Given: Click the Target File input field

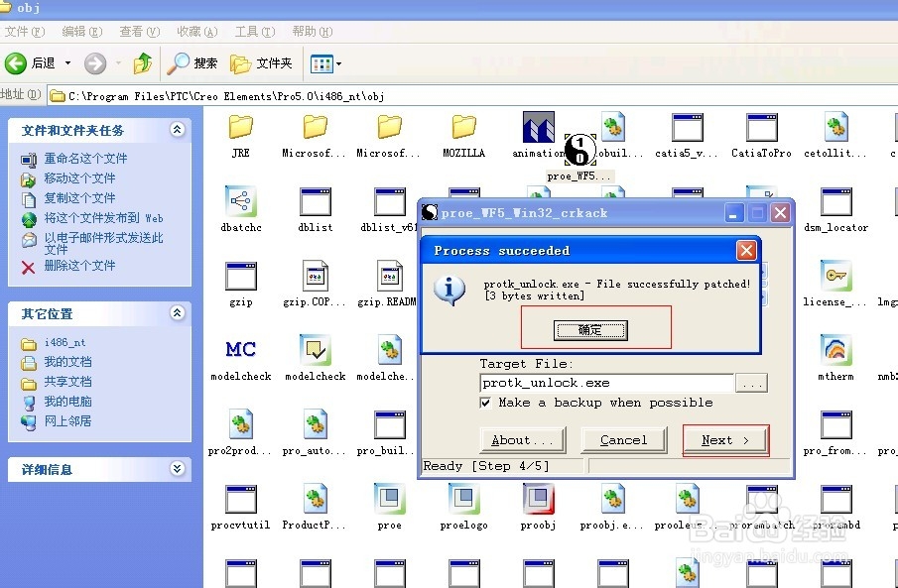Looking at the screenshot, I should pyautogui.click(x=606, y=383).
